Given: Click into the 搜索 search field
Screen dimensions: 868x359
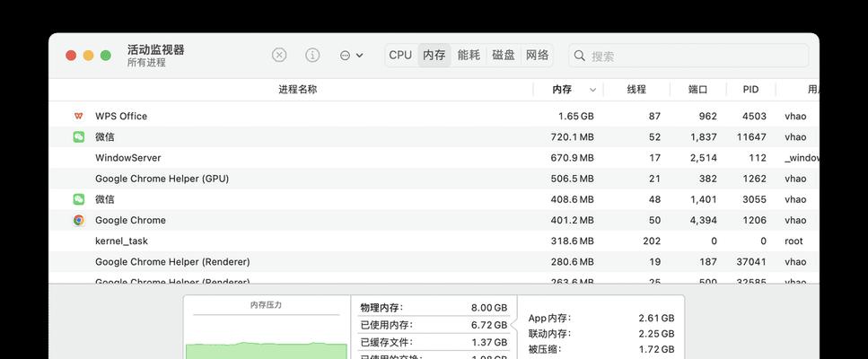Looking at the screenshot, I should [x=688, y=56].
